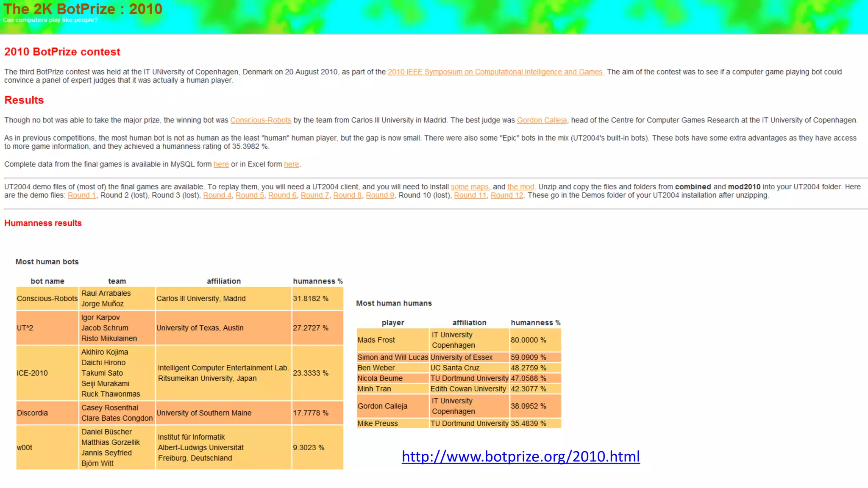Click the 'player' column header
868x488 pixels.
[393, 323]
